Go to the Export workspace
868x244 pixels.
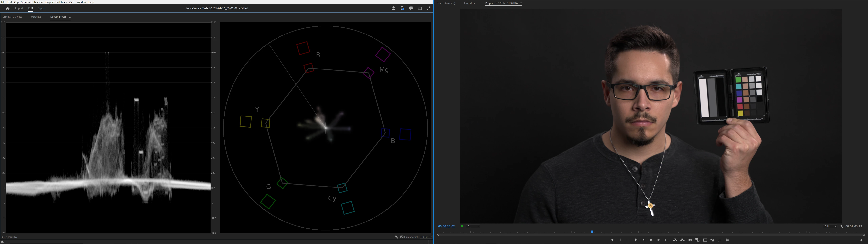click(x=41, y=8)
